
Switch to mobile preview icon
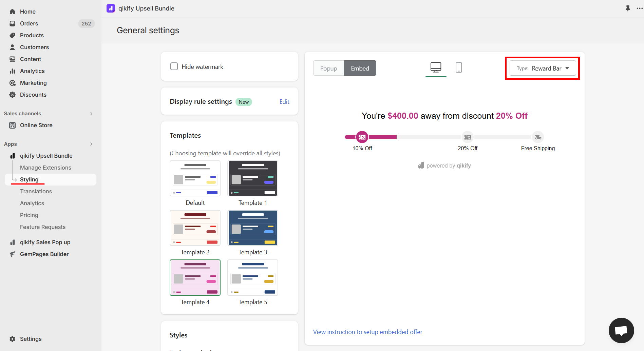pyautogui.click(x=458, y=67)
